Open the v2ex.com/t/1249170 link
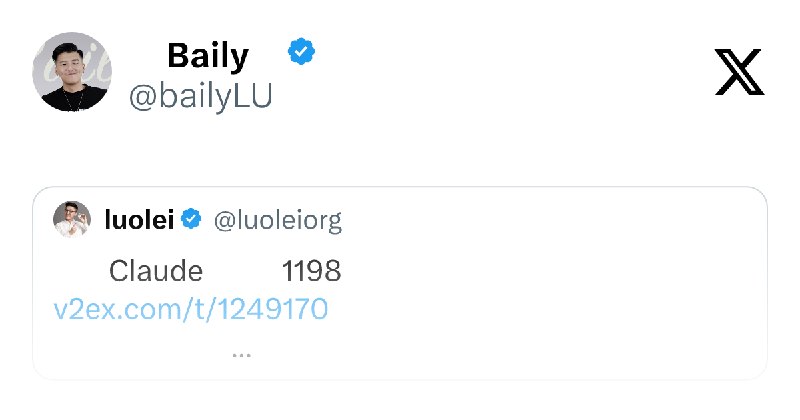Screen dimensions: 800x420 [x=190, y=309]
